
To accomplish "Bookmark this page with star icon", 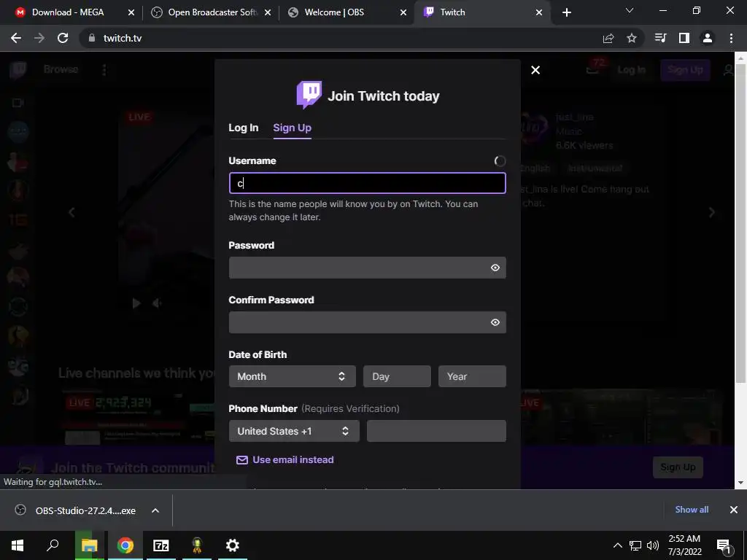I will [632, 38].
